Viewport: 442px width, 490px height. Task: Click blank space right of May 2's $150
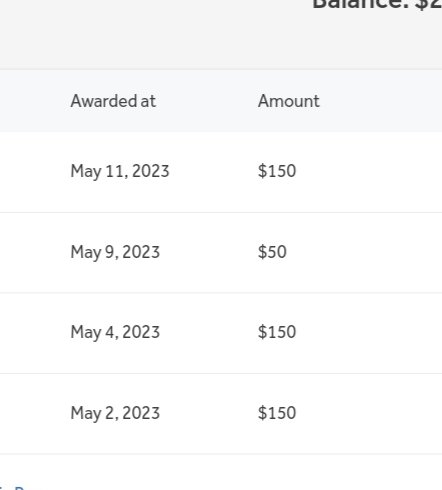pos(368,413)
